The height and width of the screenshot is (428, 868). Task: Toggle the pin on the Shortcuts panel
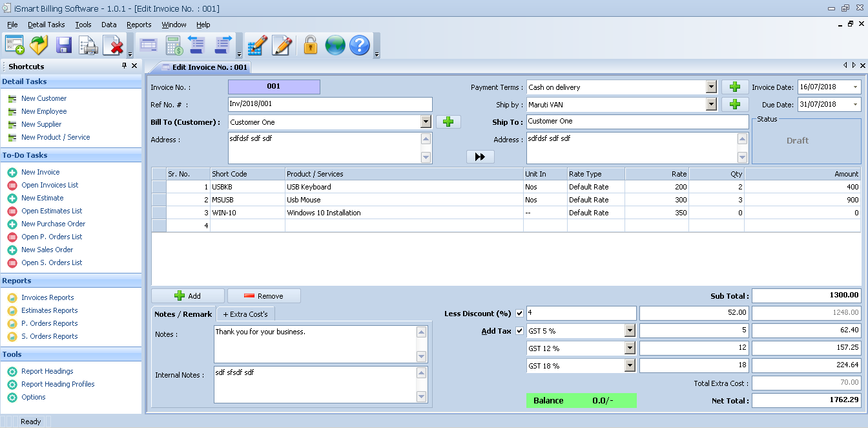125,66
